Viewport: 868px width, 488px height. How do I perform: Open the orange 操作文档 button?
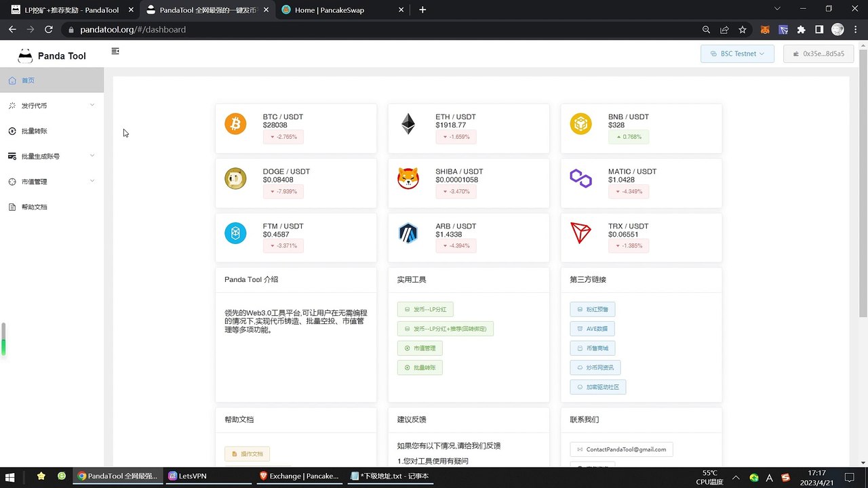pyautogui.click(x=248, y=454)
